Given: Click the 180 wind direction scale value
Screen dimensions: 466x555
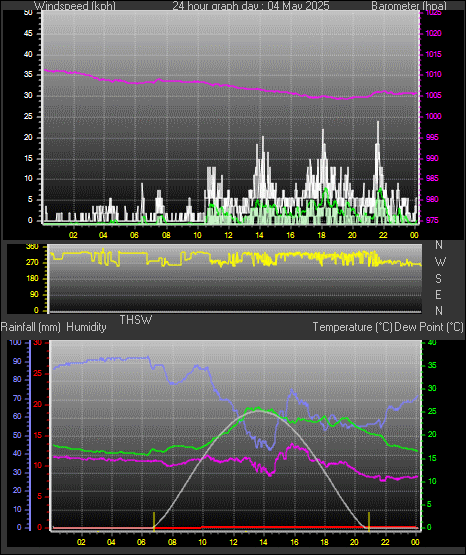Looking at the screenshot, I should click(32, 279).
